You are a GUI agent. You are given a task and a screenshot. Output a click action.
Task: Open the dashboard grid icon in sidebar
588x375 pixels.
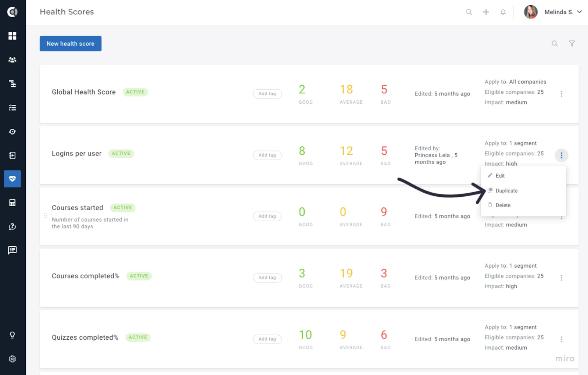click(12, 36)
